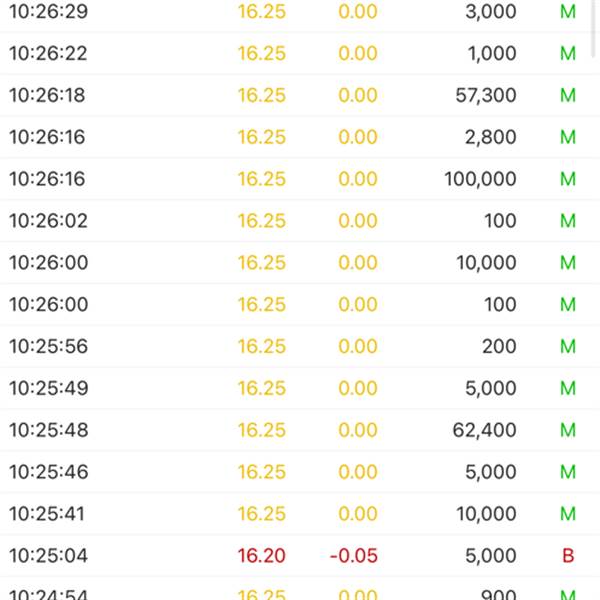Tap the 3,000 volume entry

click(x=492, y=12)
